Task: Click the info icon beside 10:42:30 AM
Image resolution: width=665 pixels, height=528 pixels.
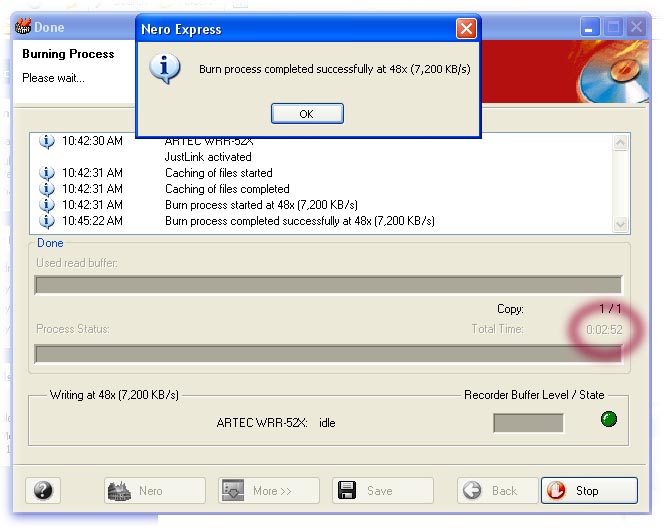Action: click(x=47, y=141)
